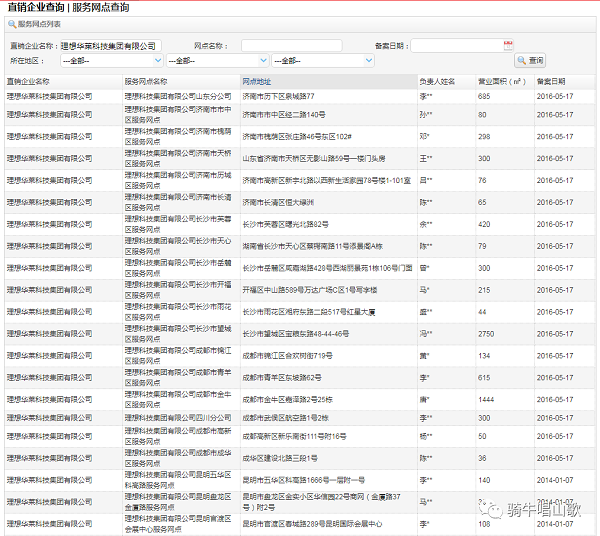Screen dimensions: 600x536
Task: Select the 四川分公司 service point name cell
Action: coord(178,418)
